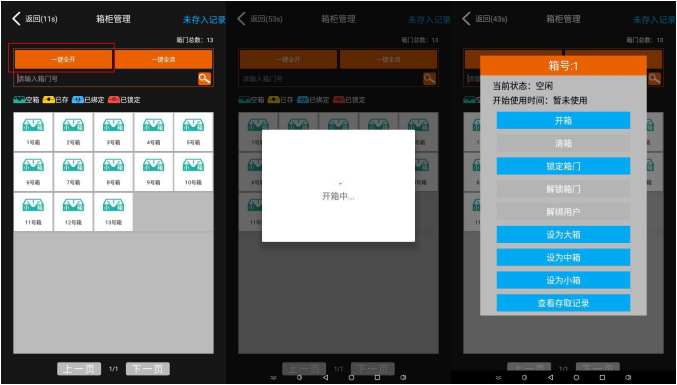Click the 当前状态: 空闲 line
The image size is (677, 385).
(x=523, y=86)
